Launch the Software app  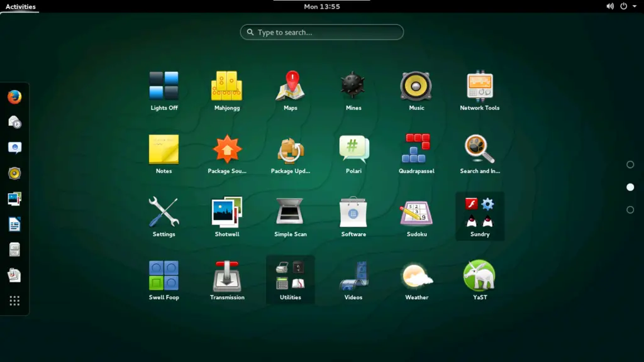click(x=353, y=217)
